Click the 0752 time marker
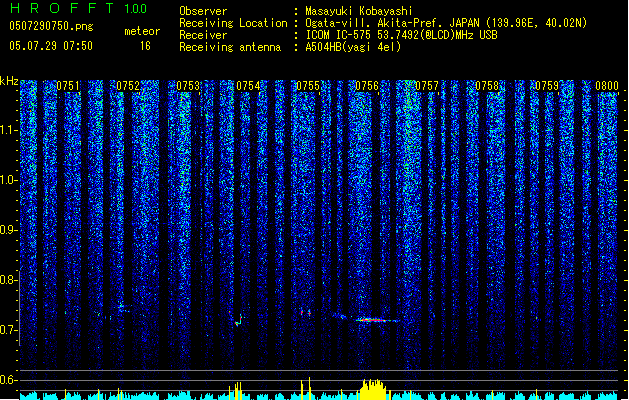The height and width of the screenshot is (400, 629). [x=128, y=86]
